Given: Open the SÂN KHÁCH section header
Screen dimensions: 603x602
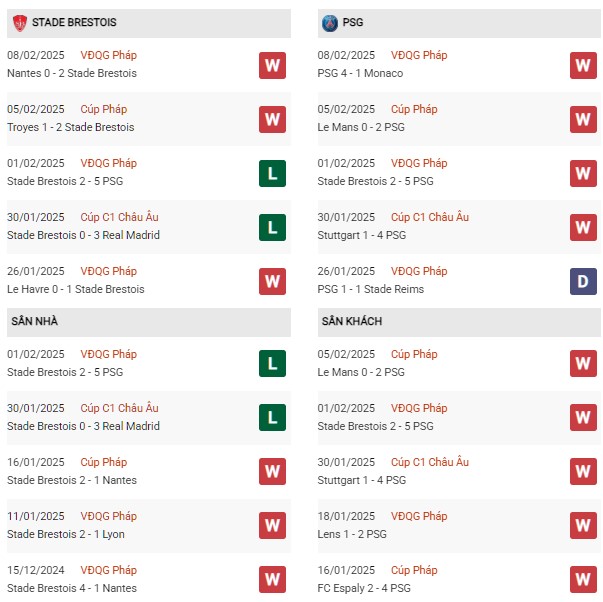Looking at the screenshot, I should pyautogui.click(x=352, y=321).
